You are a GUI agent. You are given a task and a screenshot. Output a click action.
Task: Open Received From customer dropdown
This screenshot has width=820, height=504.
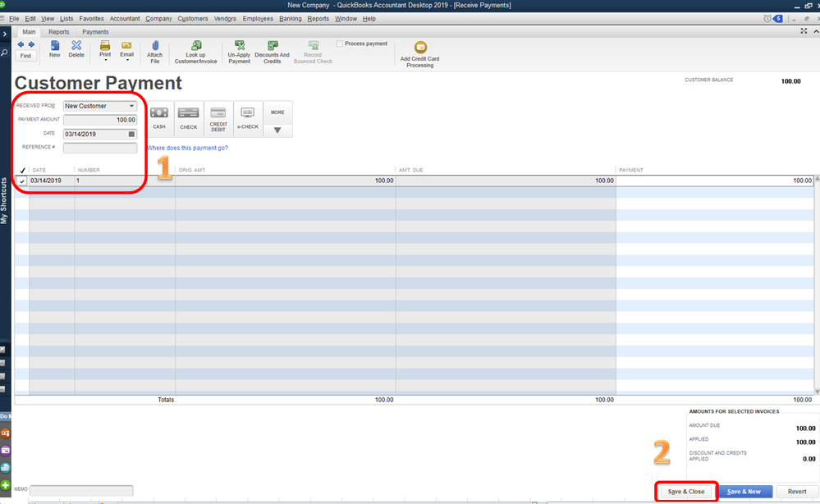click(x=132, y=106)
